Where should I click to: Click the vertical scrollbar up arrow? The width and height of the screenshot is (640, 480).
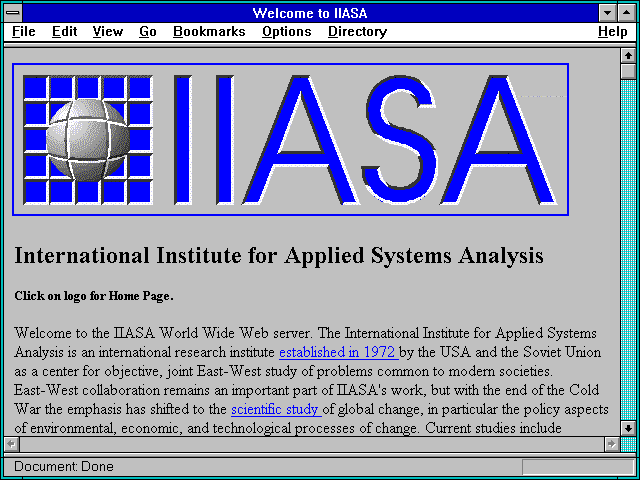(x=628, y=56)
